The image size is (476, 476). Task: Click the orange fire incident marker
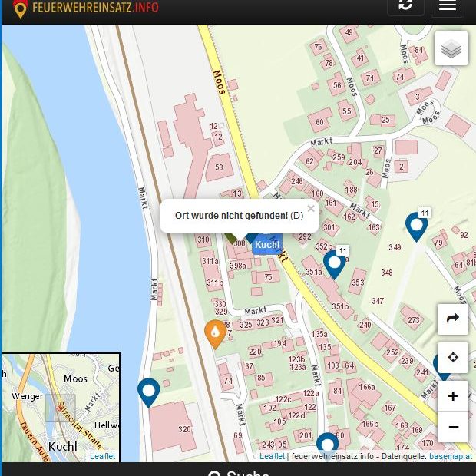pos(215,333)
